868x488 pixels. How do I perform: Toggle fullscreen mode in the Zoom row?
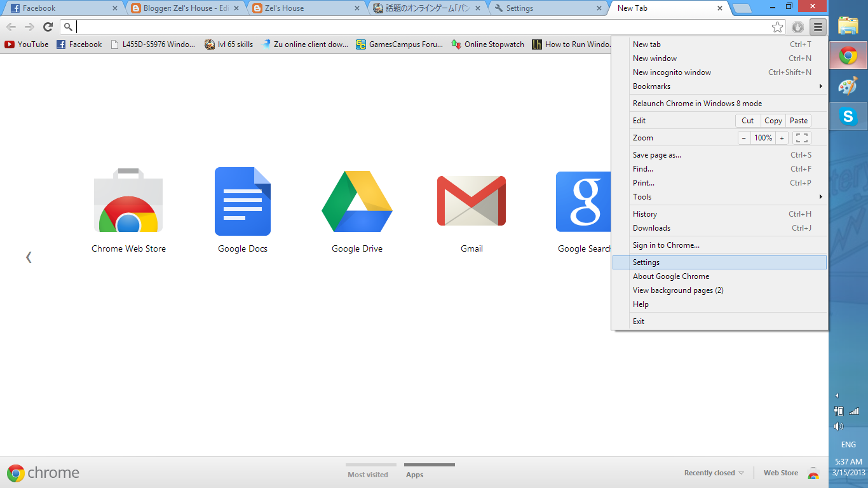click(x=802, y=138)
